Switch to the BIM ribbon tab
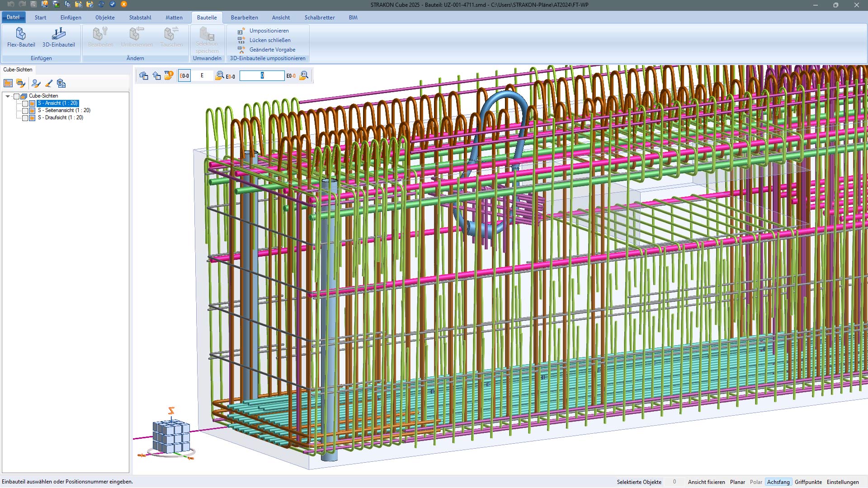The height and width of the screenshot is (488, 868). [353, 18]
